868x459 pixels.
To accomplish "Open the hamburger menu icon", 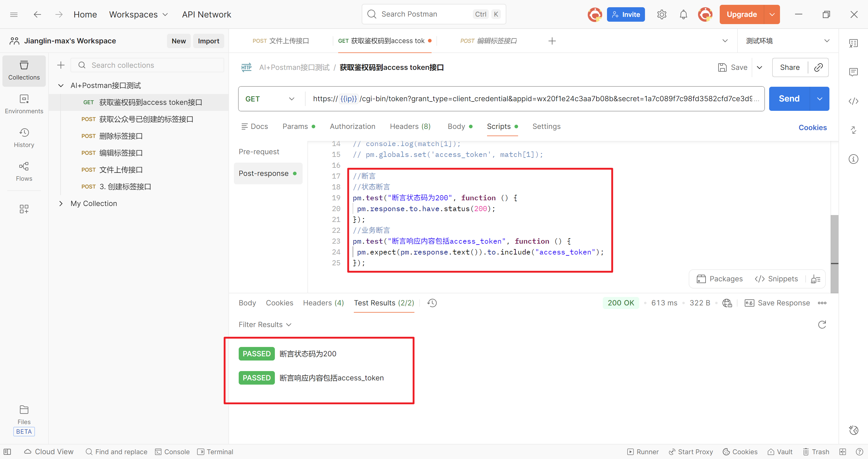I will (14, 14).
